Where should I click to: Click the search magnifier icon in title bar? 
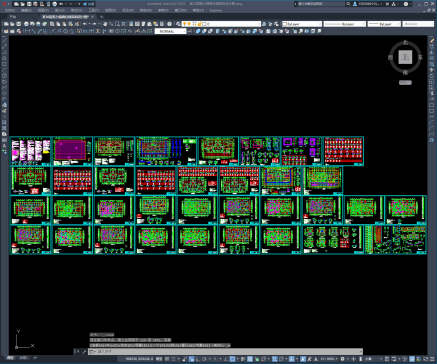coord(348,4)
